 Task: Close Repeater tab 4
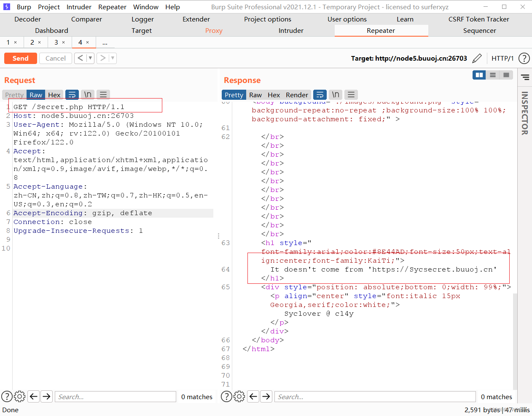click(x=88, y=43)
